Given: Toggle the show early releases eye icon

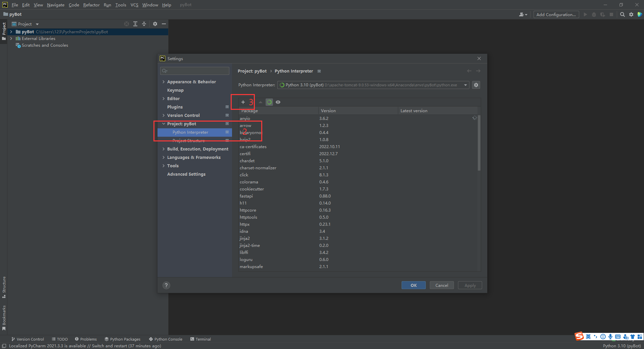Looking at the screenshot, I should tap(278, 102).
